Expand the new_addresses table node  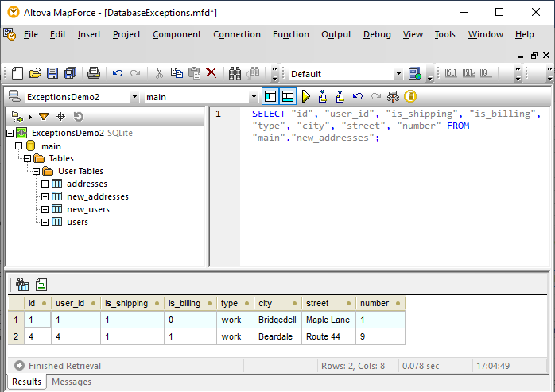(x=45, y=196)
